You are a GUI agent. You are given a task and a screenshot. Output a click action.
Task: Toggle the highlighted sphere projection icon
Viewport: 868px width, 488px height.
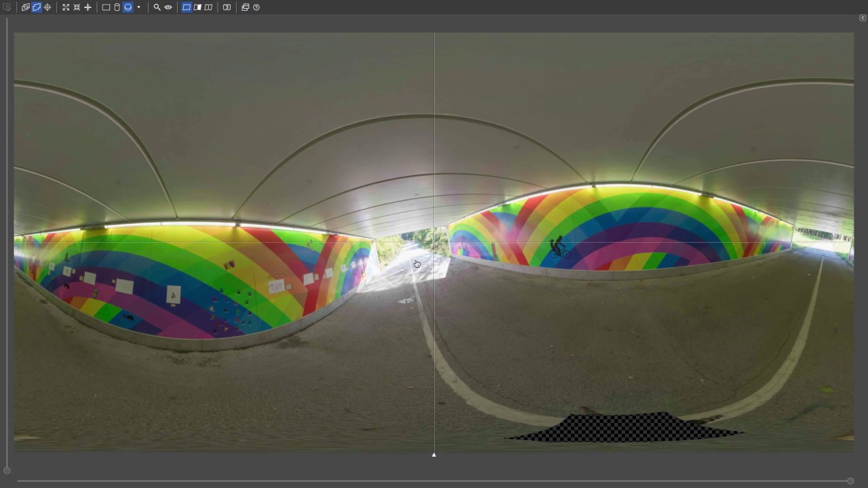coord(127,7)
